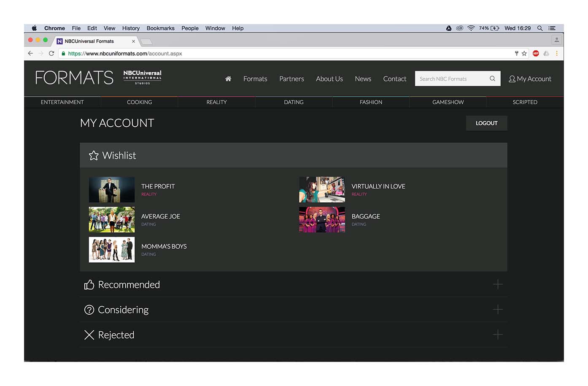
Task: Click the LOGOUT button
Action: (x=487, y=123)
